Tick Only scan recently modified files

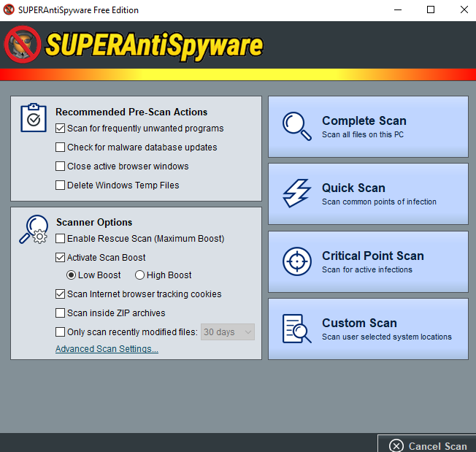pyautogui.click(x=60, y=332)
